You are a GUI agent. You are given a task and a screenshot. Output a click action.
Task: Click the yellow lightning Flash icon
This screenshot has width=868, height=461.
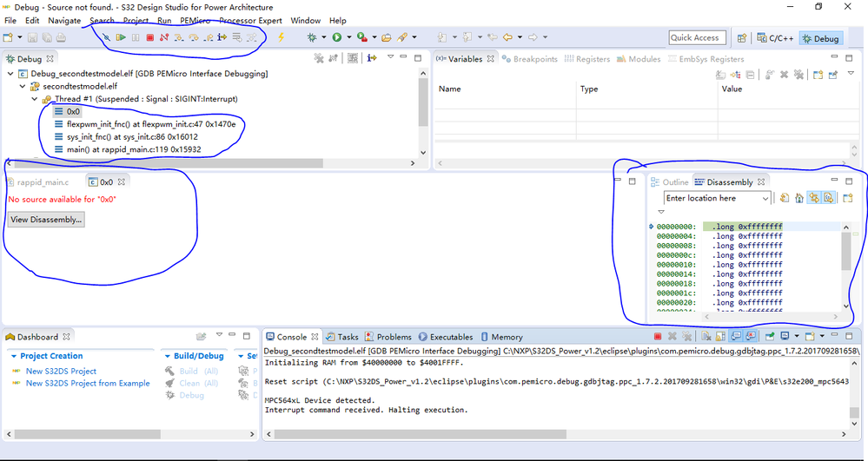point(281,37)
